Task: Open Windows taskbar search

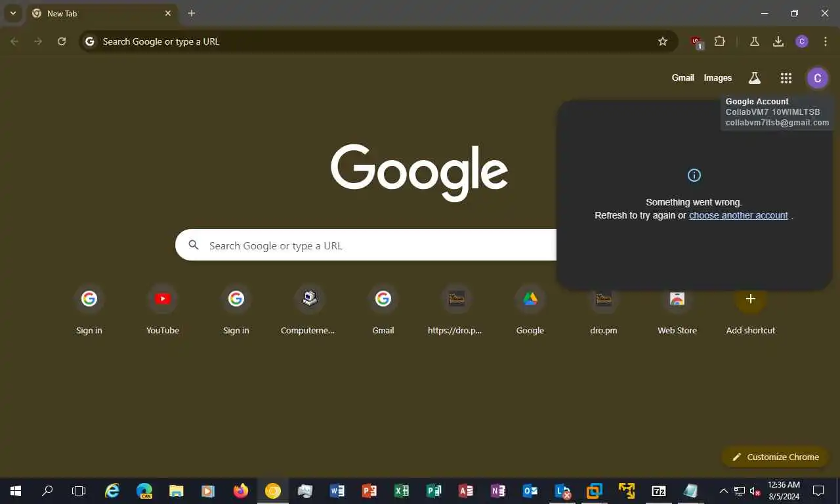Action: [x=47, y=490]
